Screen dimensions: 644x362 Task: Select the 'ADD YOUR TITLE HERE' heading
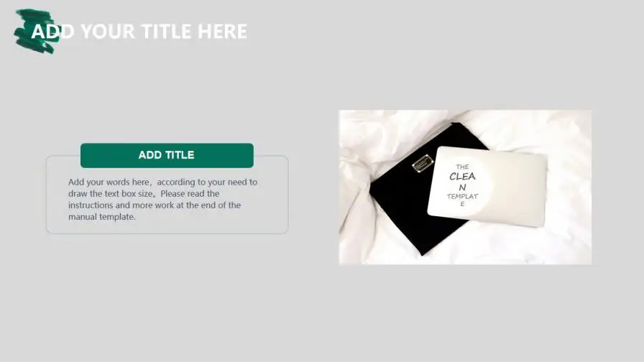(139, 32)
